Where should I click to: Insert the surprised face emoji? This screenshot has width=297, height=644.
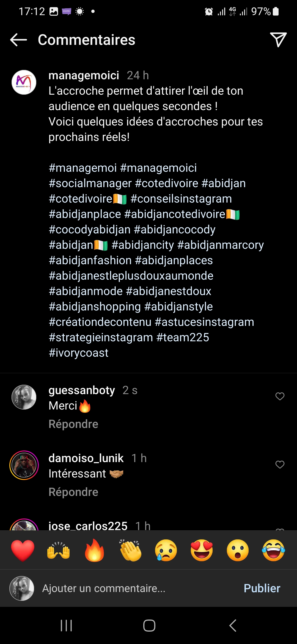238,550
